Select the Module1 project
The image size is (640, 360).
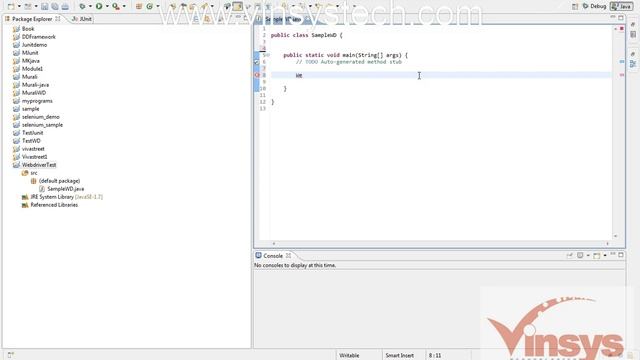tap(32, 69)
